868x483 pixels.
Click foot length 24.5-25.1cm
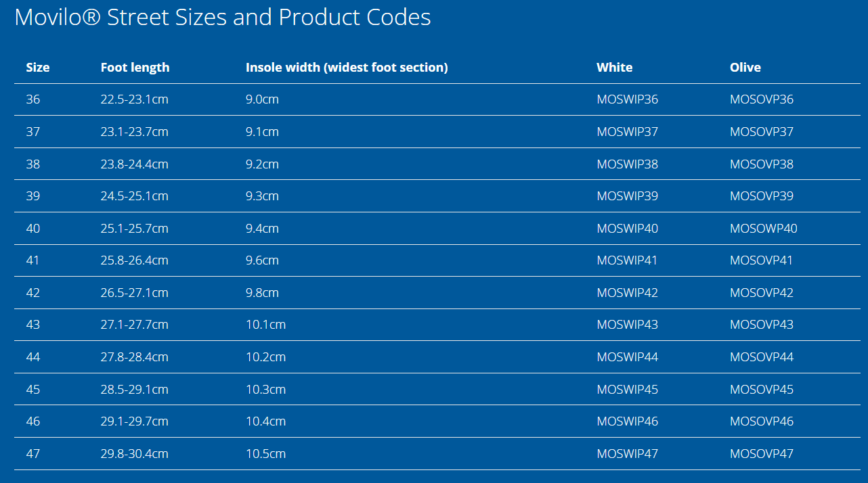(134, 196)
